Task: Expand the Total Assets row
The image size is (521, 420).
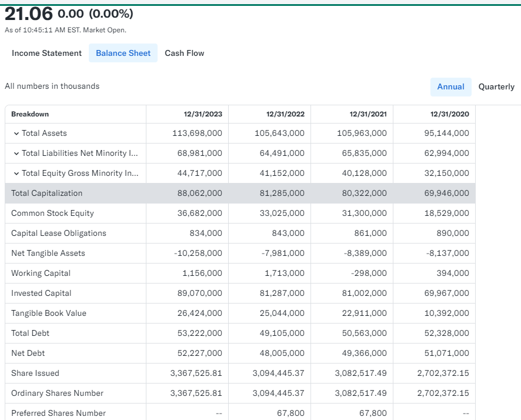Action: click(x=16, y=134)
